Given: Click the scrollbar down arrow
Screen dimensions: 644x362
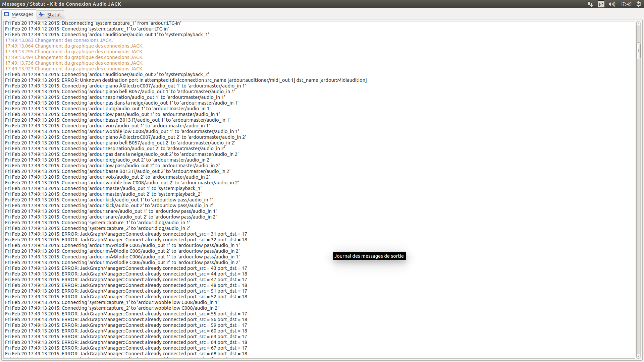Looking at the screenshot, I should (x=639, y=356).
